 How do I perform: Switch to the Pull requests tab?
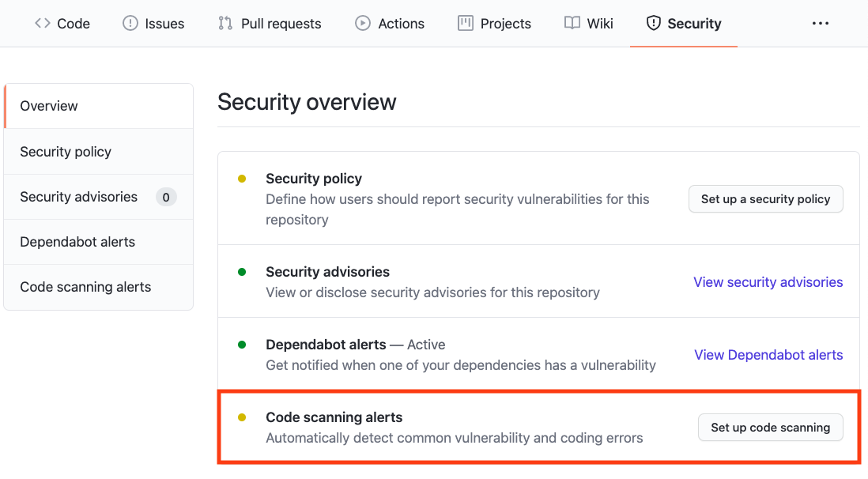(270, 23)
